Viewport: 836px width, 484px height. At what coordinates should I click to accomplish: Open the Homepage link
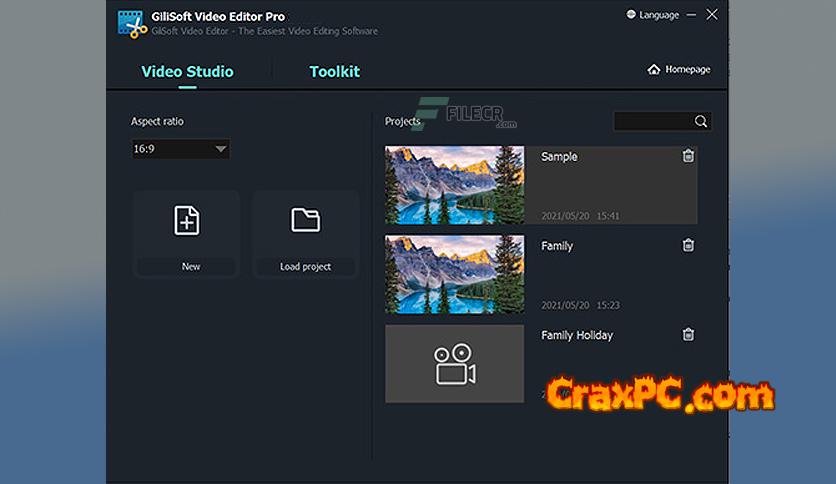[x=679, y=70]
